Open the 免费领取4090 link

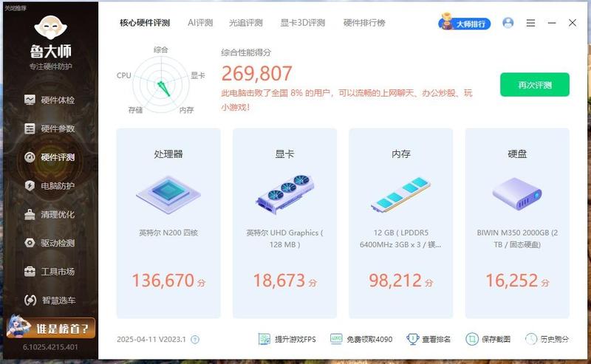tap(369, 339)
